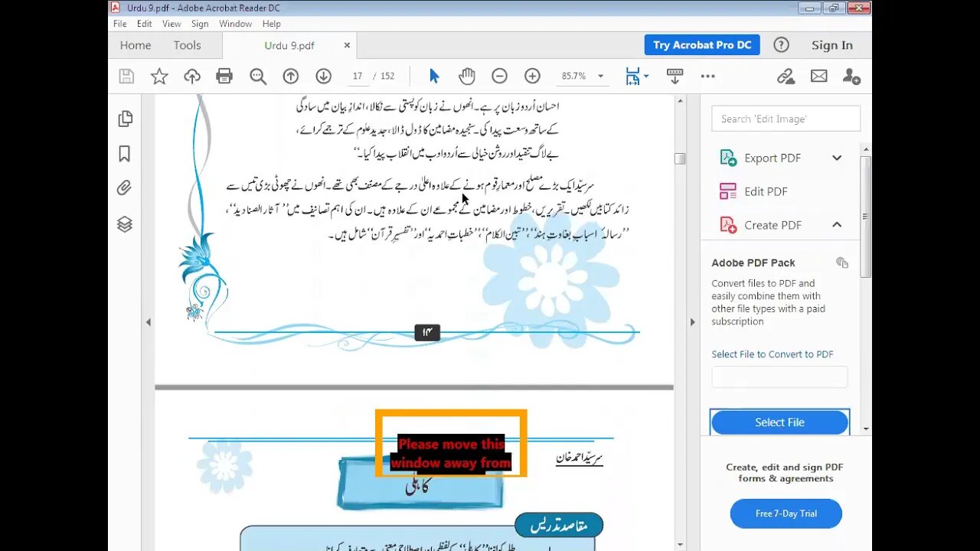Zoom in with the plus icon
The height and width of the screenshot is (551, 980).
click(x=532, y=76)
